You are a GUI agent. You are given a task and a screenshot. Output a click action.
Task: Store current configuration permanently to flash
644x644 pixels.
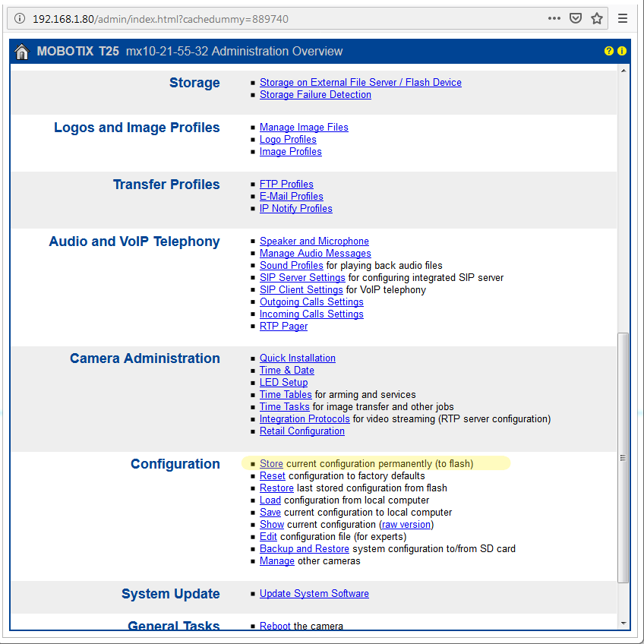click(271, 463)
